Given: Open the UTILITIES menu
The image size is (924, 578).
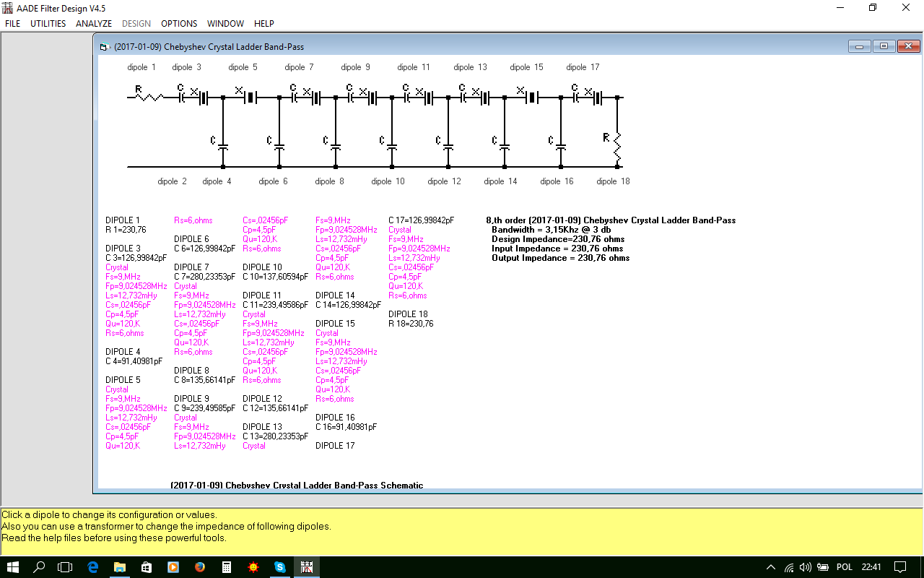Looking at the screenshot, I should 48,24.
